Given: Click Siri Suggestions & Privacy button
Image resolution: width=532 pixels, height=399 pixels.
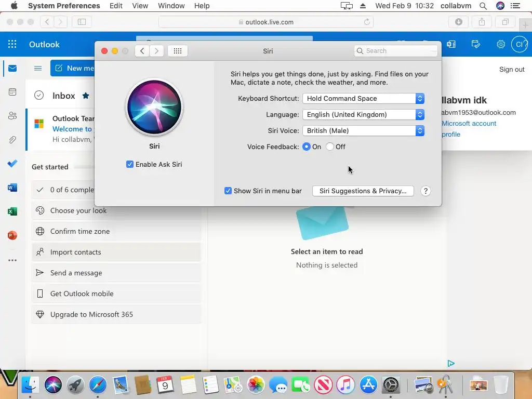Looking at the screenshot, I should tap(363, 191).
